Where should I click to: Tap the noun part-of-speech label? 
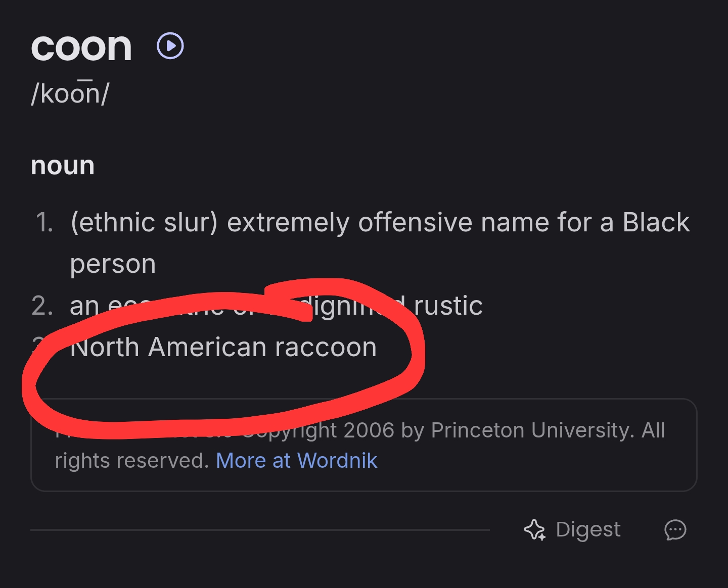pos(63,166)
